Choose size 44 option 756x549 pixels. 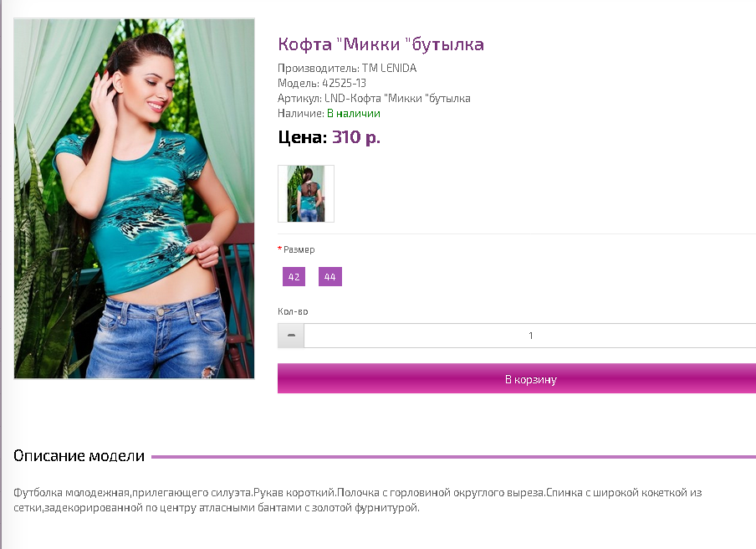pos(329,277)
